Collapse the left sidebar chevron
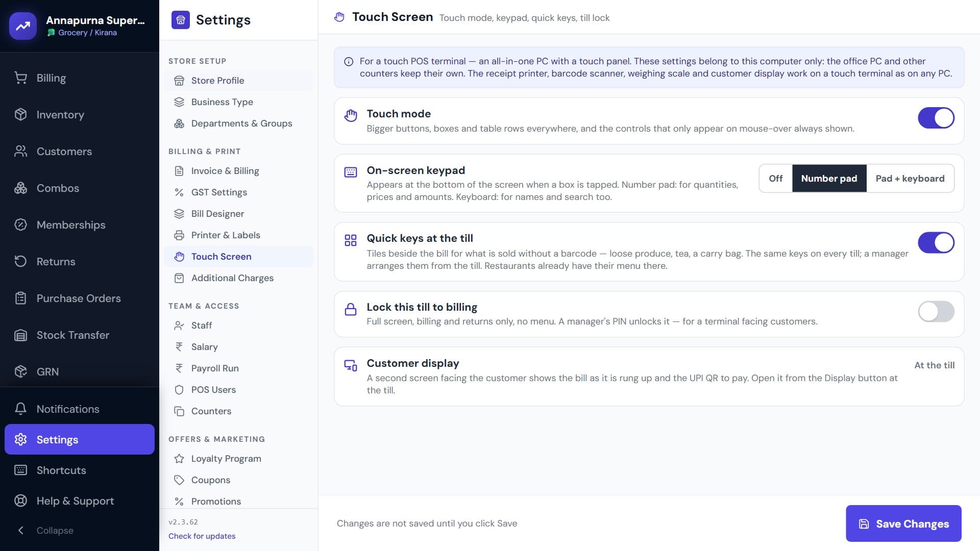Viewport: 980px width, 551px height. tap(21, 531)
